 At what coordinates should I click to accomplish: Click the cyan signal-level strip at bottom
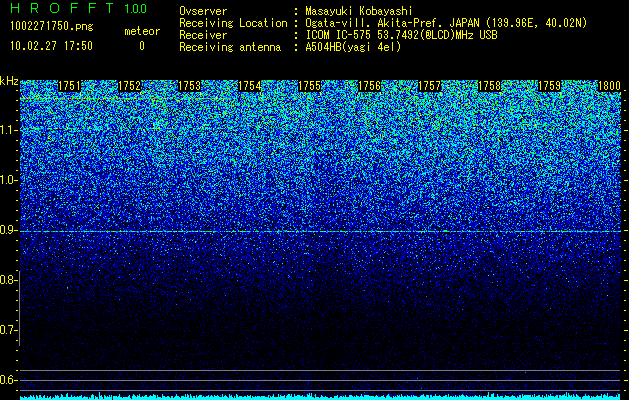[321, 397]
